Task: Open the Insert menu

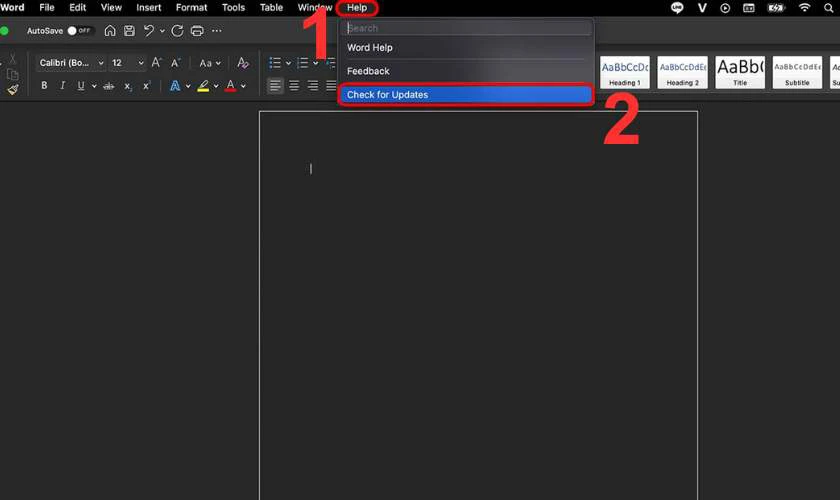Action: pos(148,8)
